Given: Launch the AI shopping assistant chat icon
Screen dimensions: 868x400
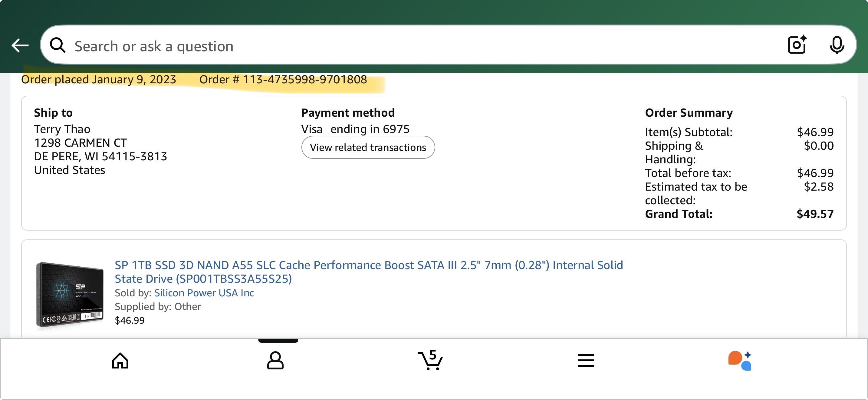Looking at the screenshot, I should (740, 360).
